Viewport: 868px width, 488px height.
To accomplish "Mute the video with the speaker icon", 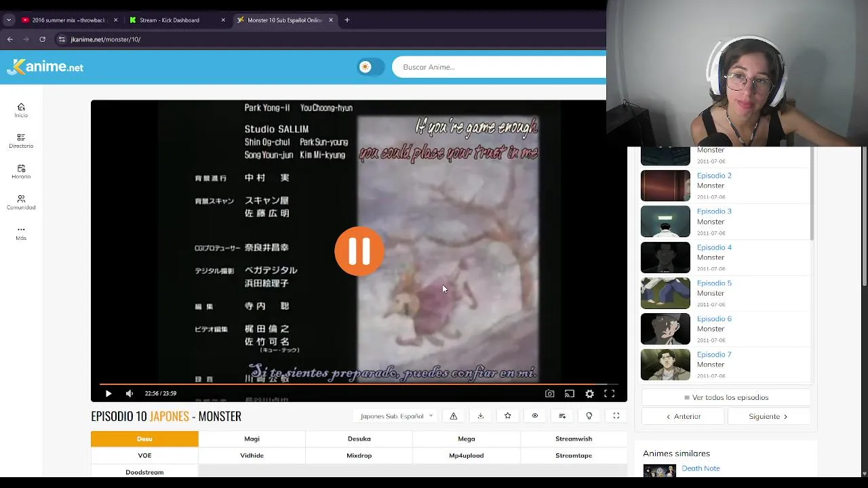I will click(130, 393).
